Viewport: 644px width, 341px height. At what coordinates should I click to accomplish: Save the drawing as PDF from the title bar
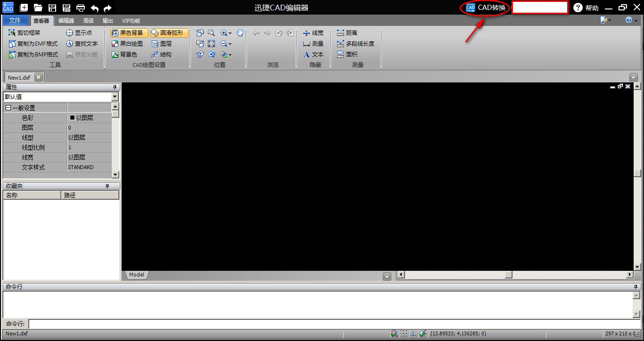[x=66, y=8]
